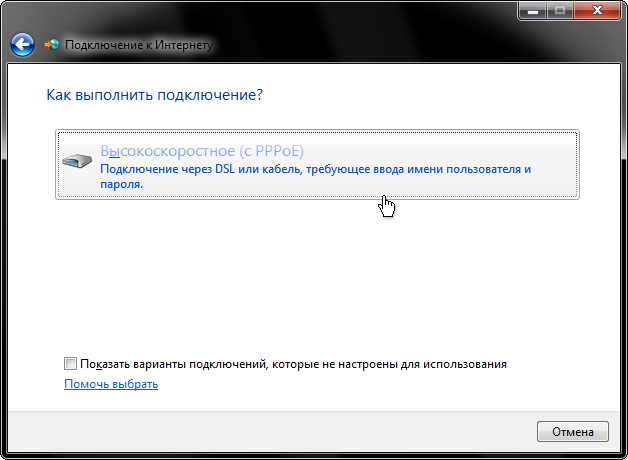628x460 pixels.
Task: Click the Подключение к Интернету window title
Action: pyautogui.click(x=139, y=45)
